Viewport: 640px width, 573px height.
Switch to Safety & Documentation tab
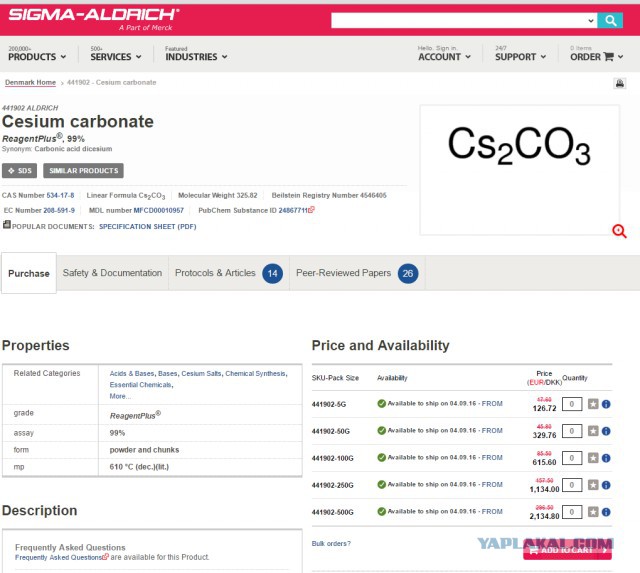click(112, 273)
